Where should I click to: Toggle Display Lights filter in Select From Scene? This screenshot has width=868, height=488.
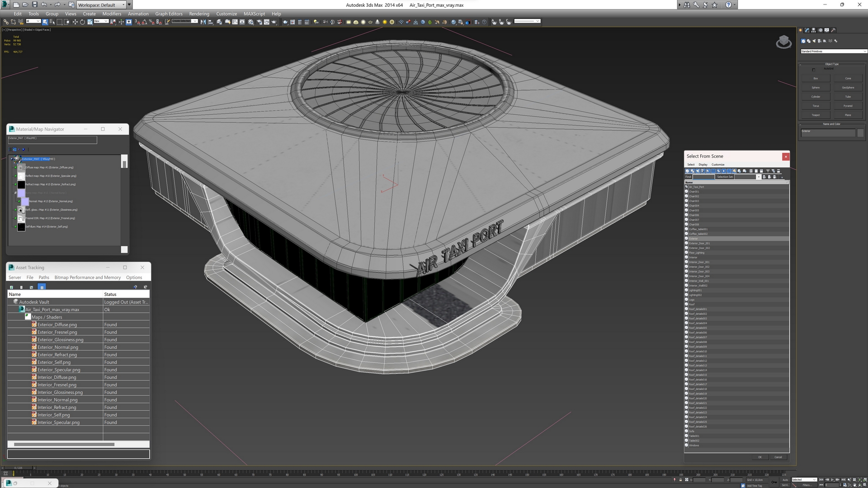pyautogui.click(x=698, y=171)
